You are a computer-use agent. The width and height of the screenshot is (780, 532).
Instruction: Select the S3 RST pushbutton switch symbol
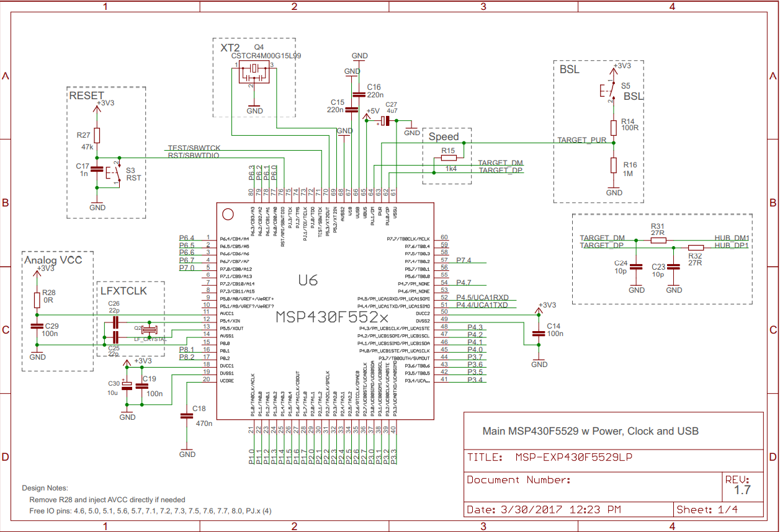coord(116,172)
